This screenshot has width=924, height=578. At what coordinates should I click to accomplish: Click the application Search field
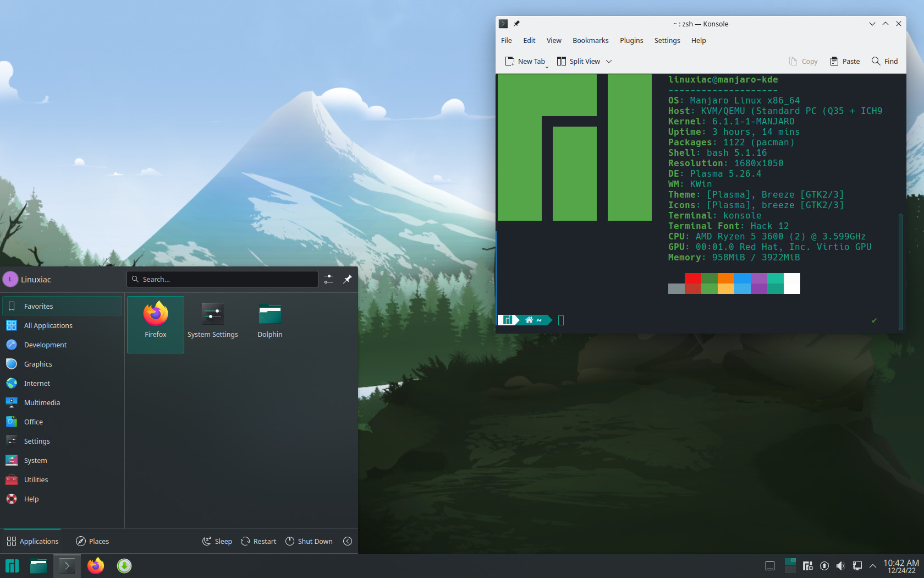[x=223, y=279]
